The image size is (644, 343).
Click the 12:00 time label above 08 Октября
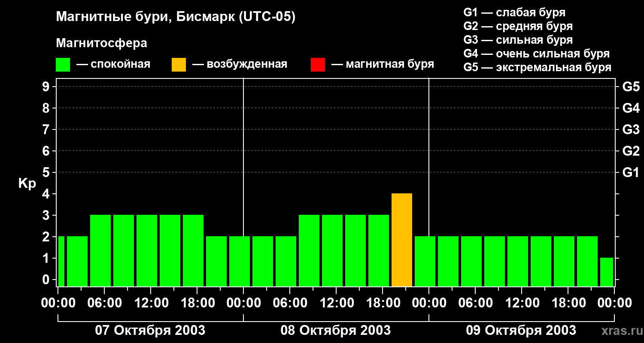[x=336, y=303]
